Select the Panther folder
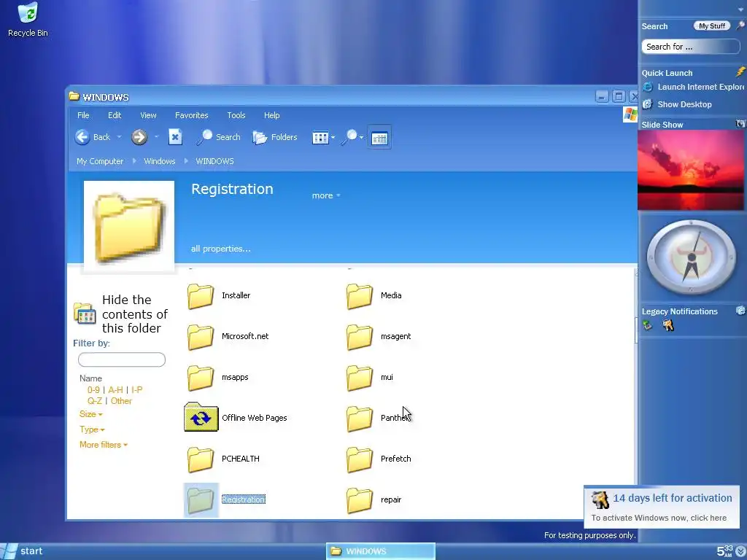Image resolution: width=747 pixels, height=560 pixels. [x=379, y=418]
